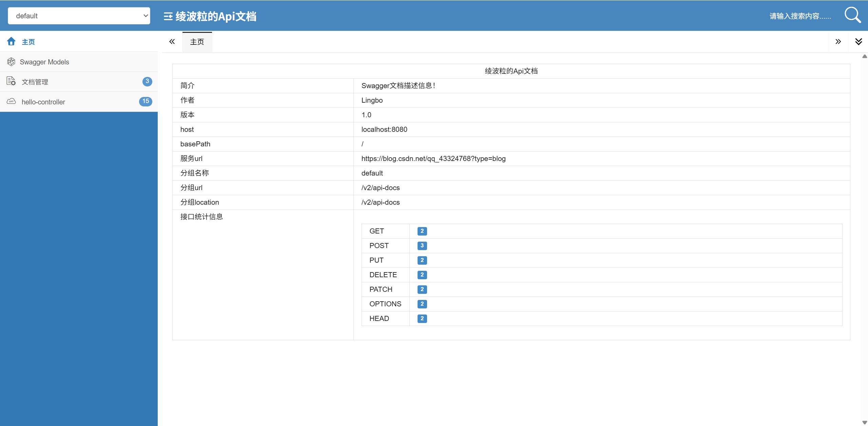Image resolution: width=868 pixels, height=426 pixels.
Task: Click in the search input field
Action: click(800, 16)
